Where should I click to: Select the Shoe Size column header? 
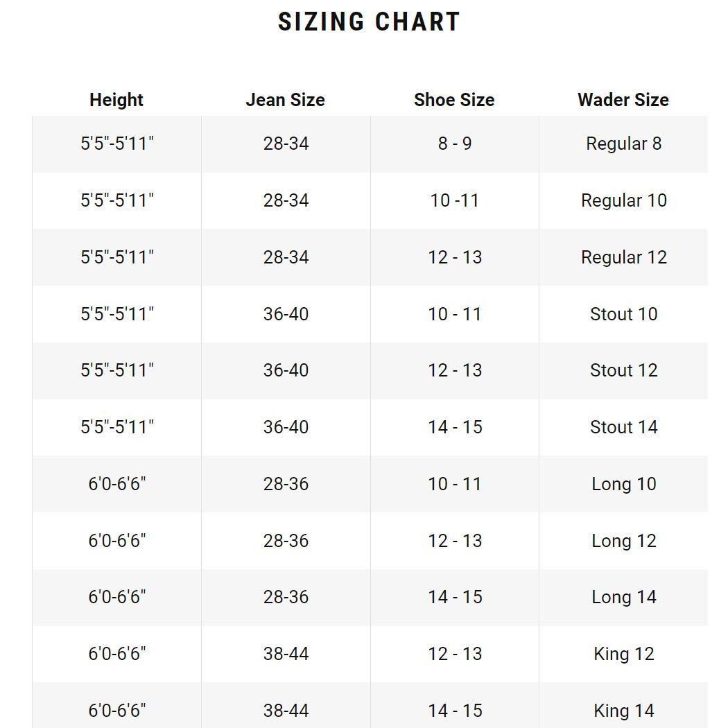tap(455, 100)
